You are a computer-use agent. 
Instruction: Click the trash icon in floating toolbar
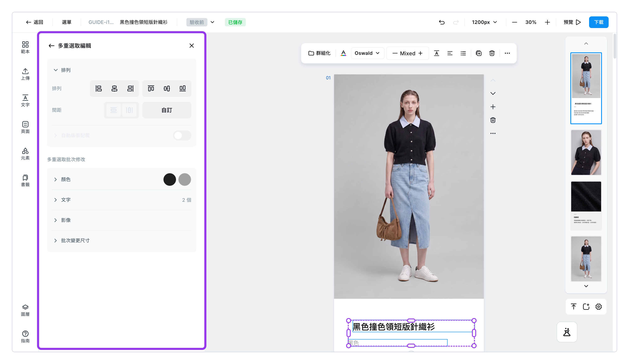point(492,53)
